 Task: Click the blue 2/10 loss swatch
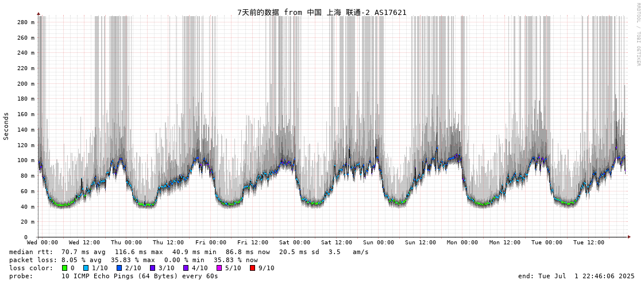119,268
